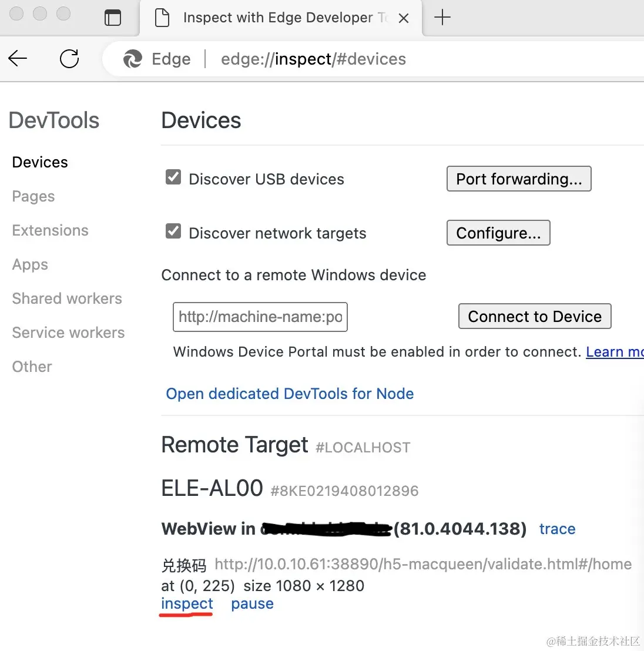This screenshot has height=651, width=644.
Task: Disable Discover network targets
Action: (x=173, y=231)
